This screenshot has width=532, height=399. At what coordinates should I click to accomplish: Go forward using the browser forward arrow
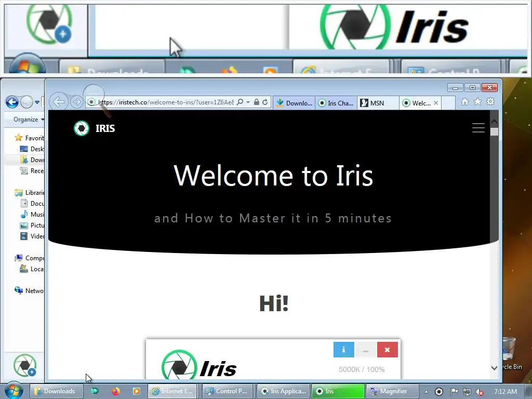(x=77, y=102)
